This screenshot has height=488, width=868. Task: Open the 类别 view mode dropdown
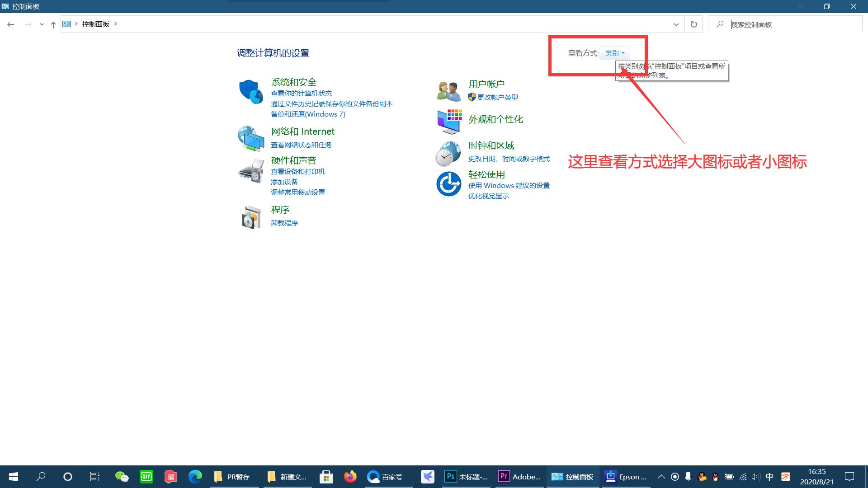[x=615, y=53]
